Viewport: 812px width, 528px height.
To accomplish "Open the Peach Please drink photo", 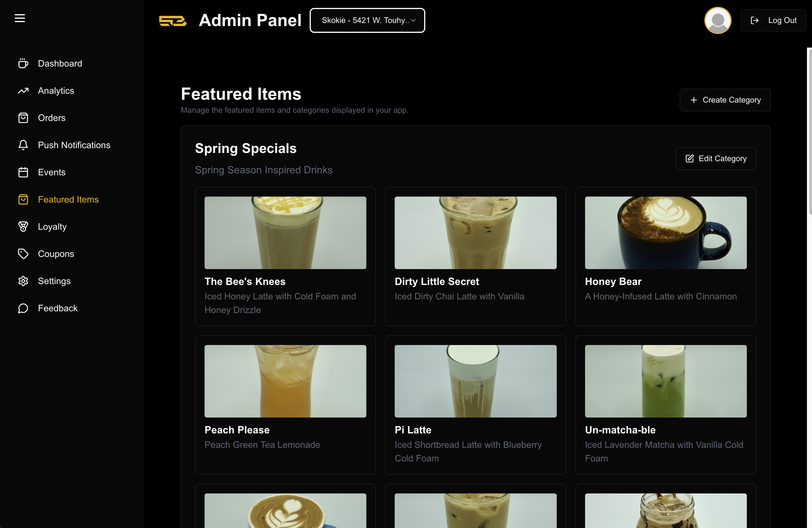I will click(285, 381).
